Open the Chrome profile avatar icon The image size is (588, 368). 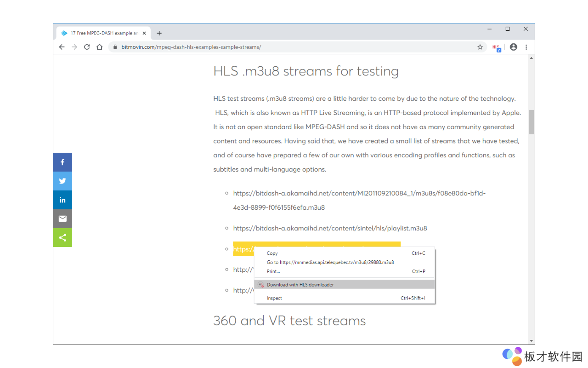(x=513, y=47)
